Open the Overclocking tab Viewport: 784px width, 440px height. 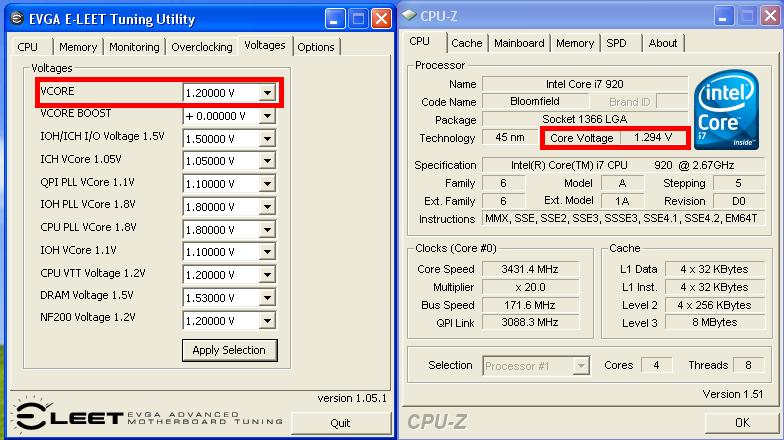point(202,46)
